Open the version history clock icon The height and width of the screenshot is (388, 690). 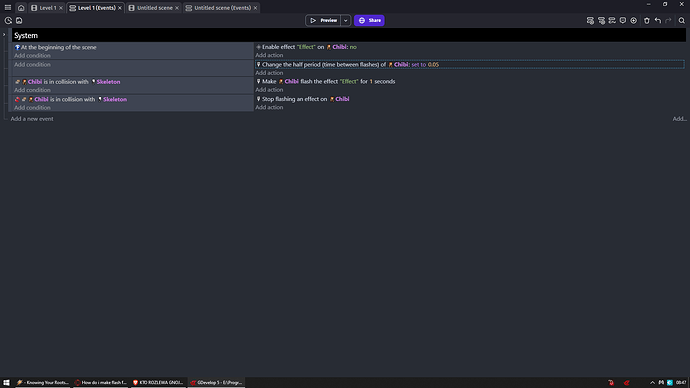(x=8, y=20)
